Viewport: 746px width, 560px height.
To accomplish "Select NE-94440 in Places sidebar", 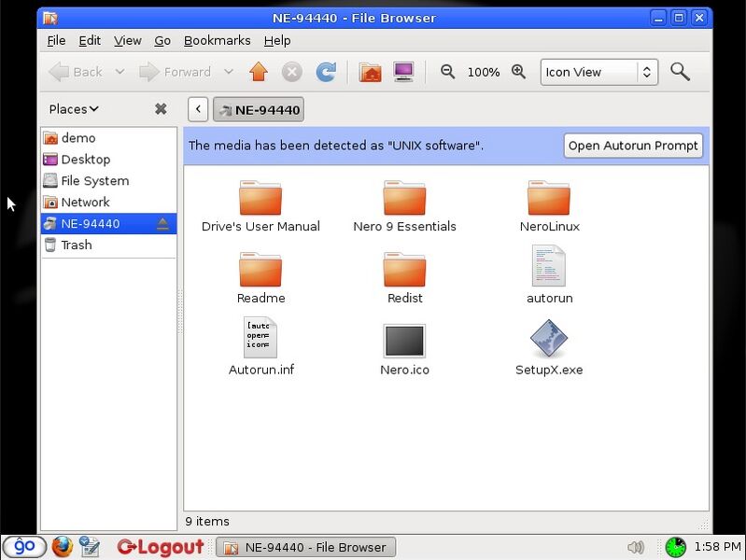I will click(x=109, y=224).
